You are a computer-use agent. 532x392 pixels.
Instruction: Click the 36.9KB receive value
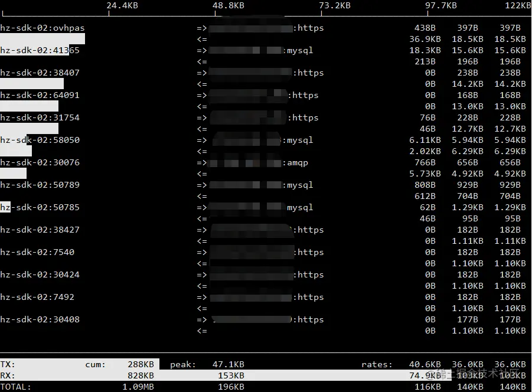(425, 40)
